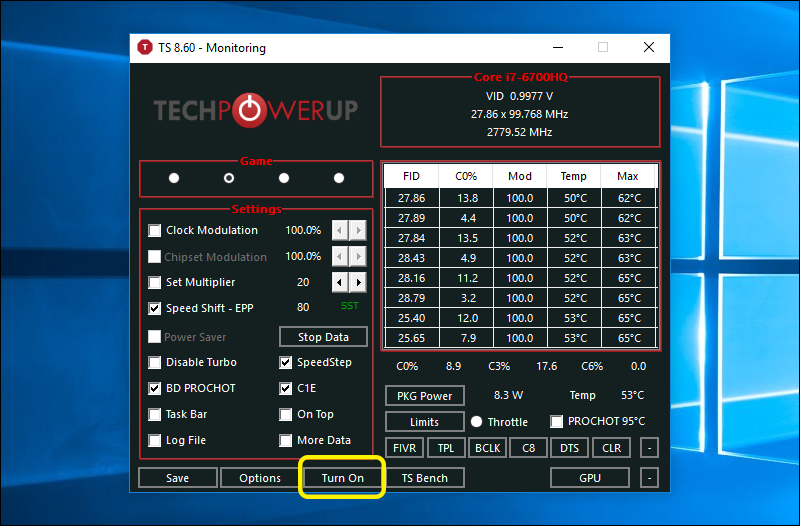800x526 pixels.
Task: Click the Max column header
Action: coord(628,177)
